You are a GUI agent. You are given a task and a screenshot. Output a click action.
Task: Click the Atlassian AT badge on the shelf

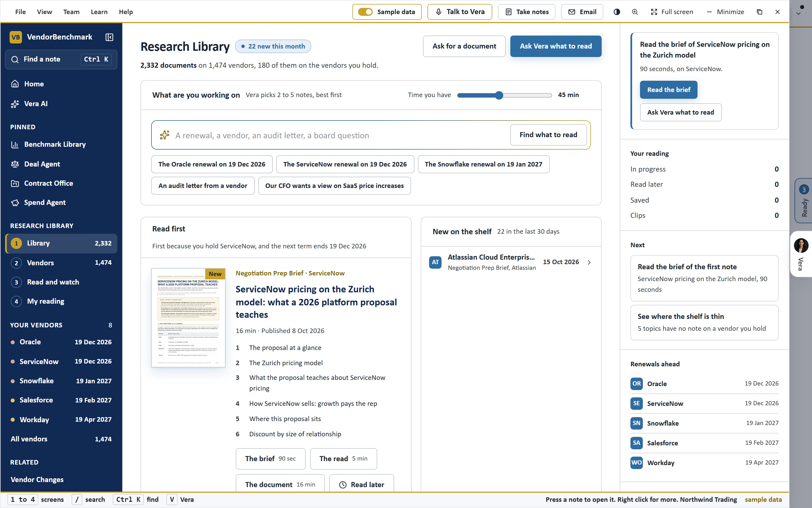coord(435,262)
